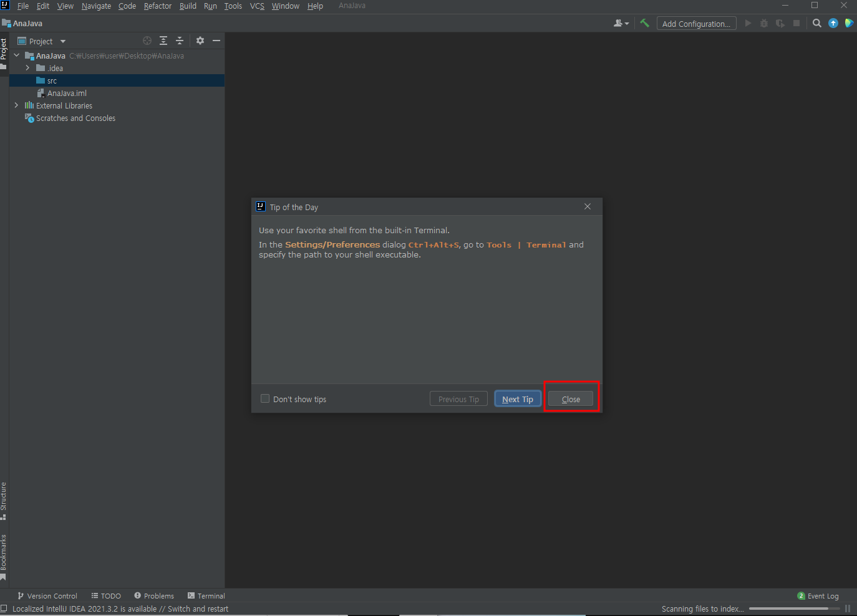Open the Run menu
This screenshot has width=857, height=616.
(210, 6)
